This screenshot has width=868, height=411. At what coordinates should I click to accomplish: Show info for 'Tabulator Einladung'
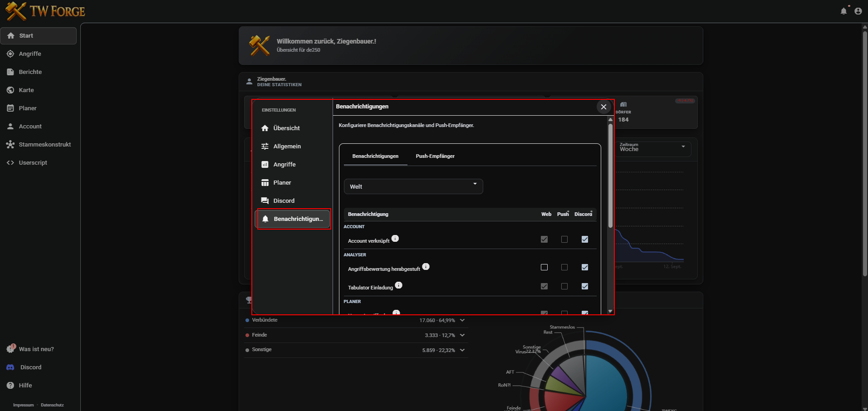pyautogui.click(x=398, y=285)
